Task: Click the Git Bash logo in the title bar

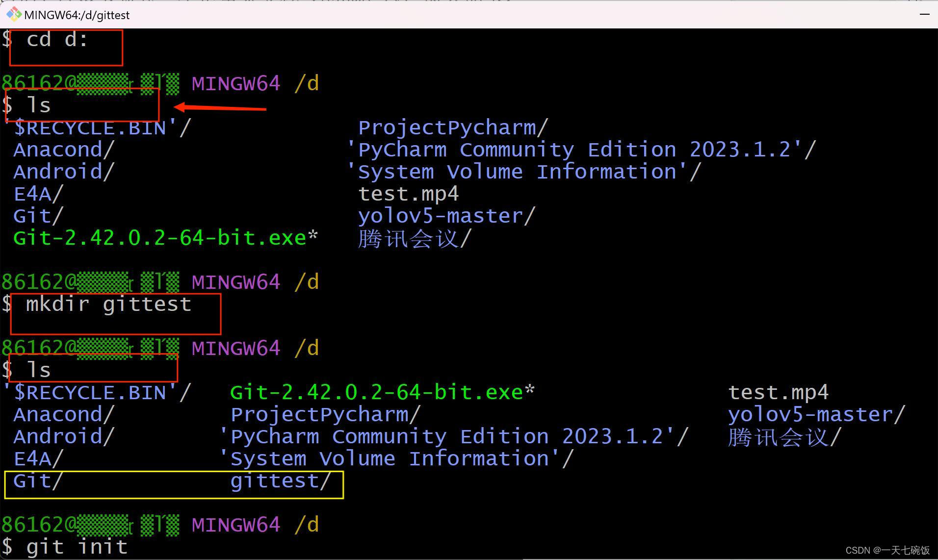Action: pyautogui.click(x=13, y=14)
